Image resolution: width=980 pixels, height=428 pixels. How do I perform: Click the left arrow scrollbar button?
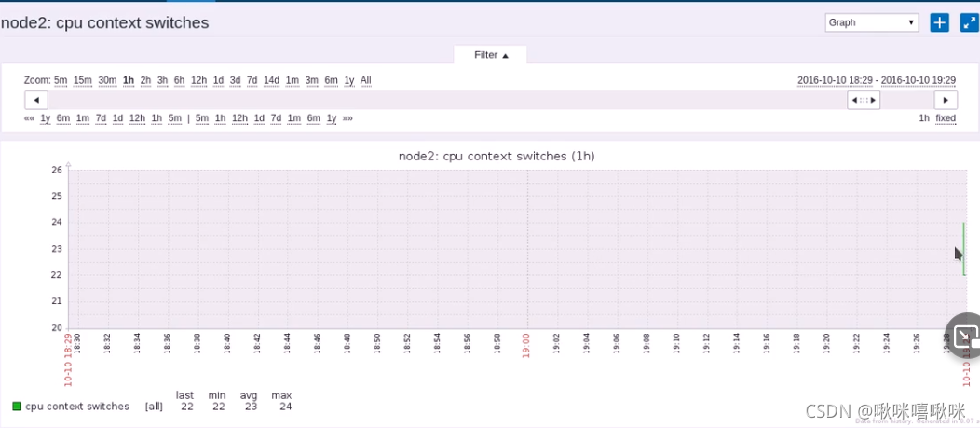pos(36,100)
